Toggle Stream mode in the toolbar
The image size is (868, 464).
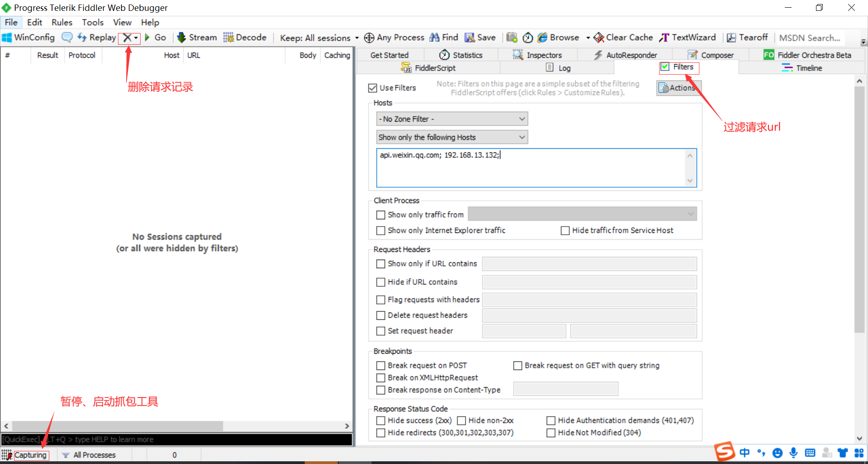coord(197,38)
